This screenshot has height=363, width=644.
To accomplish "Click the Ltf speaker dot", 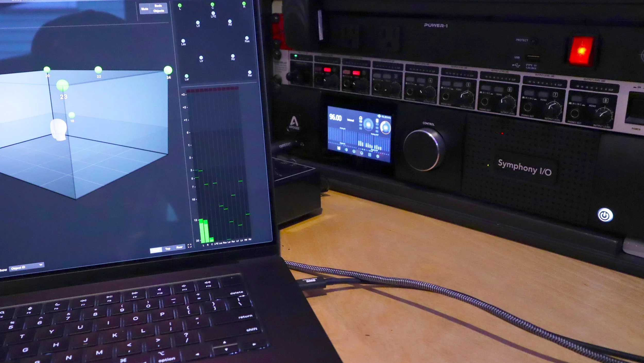I will pyautogui.click(x=198, y=23).
